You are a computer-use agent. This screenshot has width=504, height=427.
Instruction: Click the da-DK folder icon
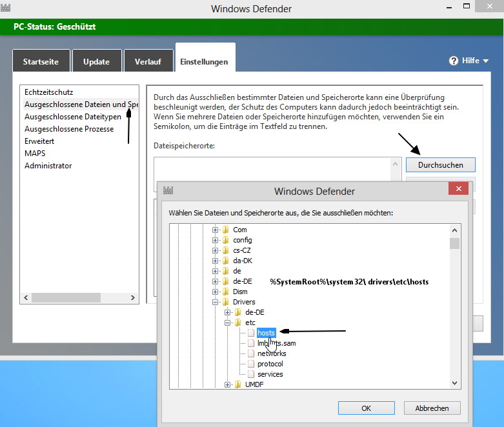coord(226,261)
